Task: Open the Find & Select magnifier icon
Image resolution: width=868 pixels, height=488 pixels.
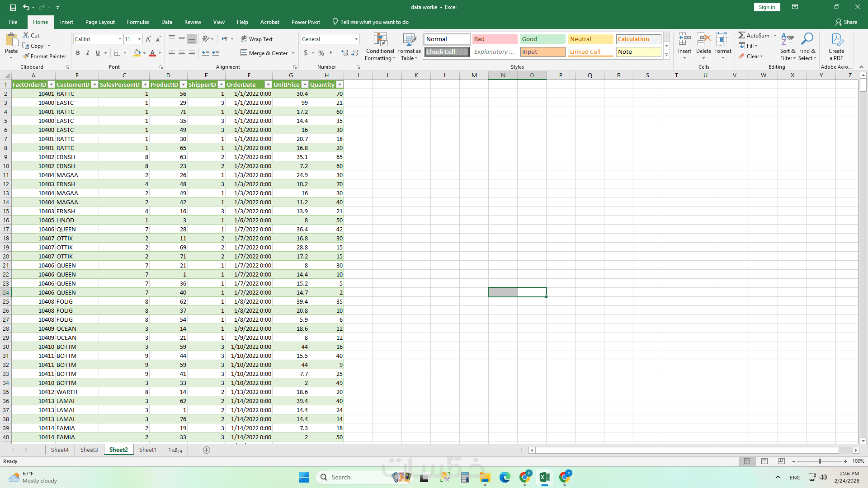Action: (x=807, y=40)
